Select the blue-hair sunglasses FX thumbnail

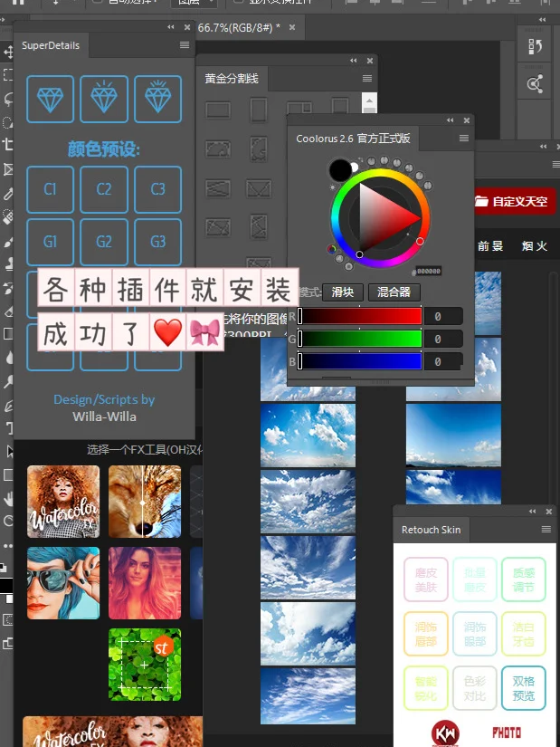(63, 583)
